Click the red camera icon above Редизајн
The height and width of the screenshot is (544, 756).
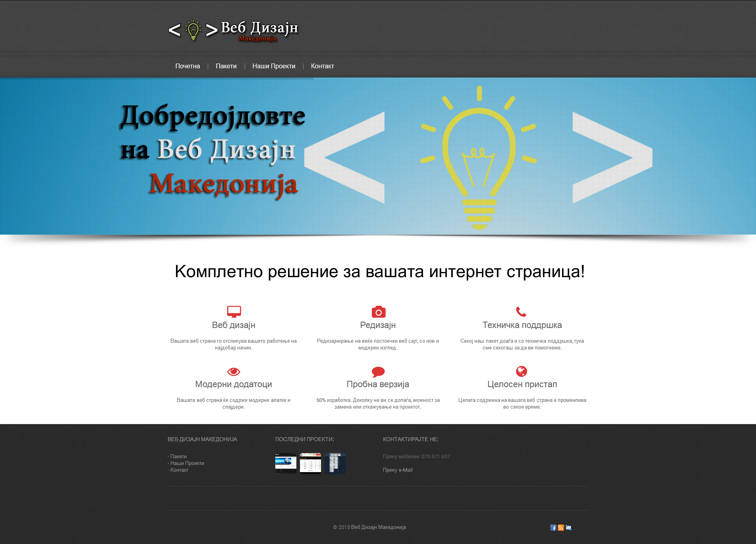pyautogui.click(x=378, y=312)
